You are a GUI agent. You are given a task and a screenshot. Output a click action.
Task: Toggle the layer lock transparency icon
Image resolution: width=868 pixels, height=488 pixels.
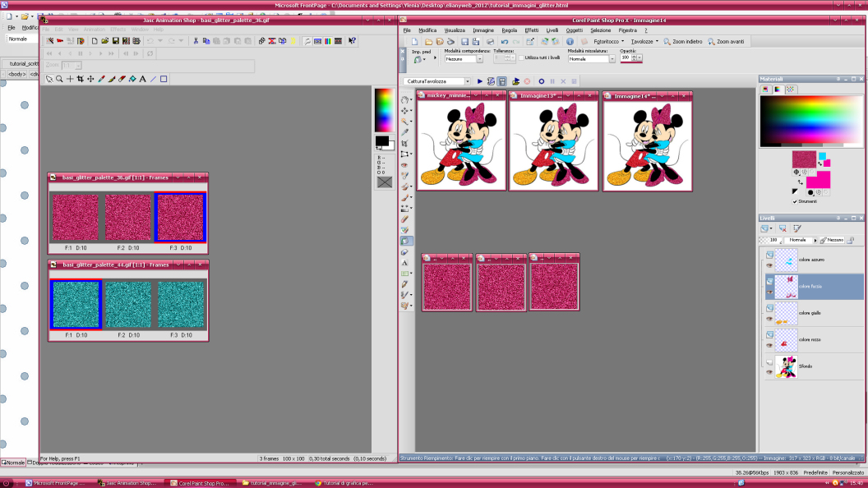tap(851, 240)
